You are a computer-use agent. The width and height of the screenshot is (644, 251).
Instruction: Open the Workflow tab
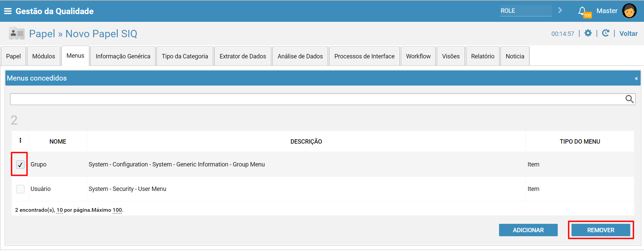pyautogui.click(x=418, y=56)
